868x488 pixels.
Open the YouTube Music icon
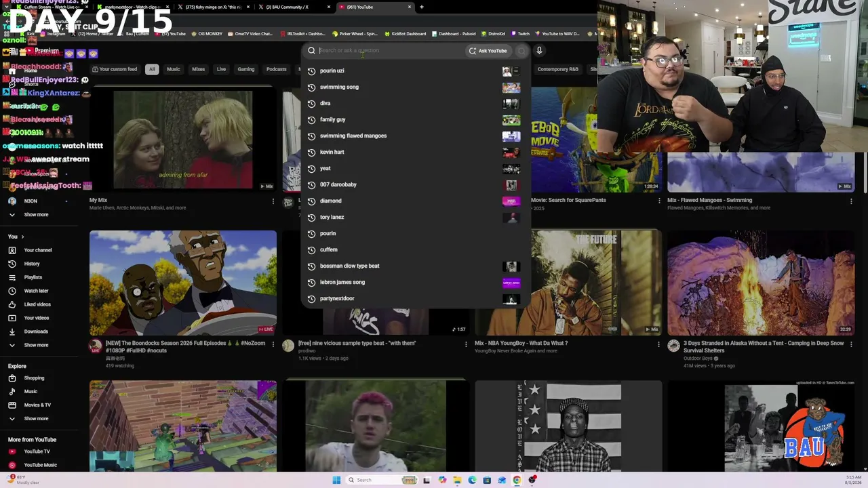click(12, 465)
